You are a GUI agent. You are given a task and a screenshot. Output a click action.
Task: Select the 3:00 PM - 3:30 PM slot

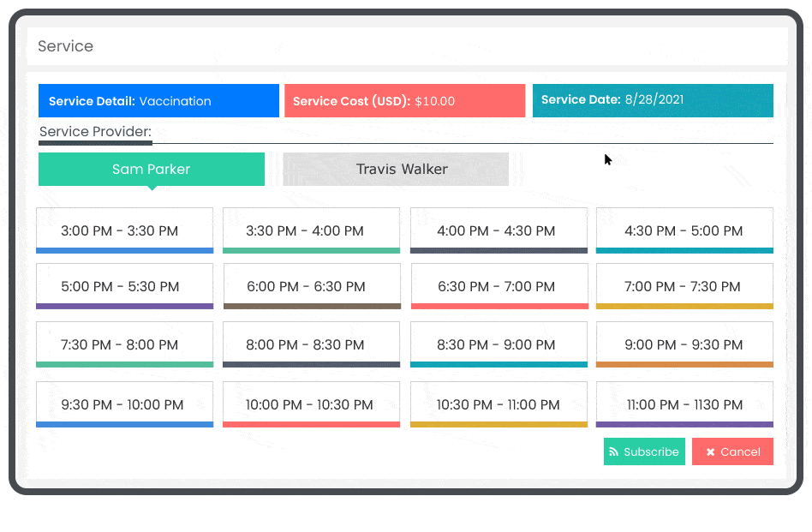coord(124,230)
